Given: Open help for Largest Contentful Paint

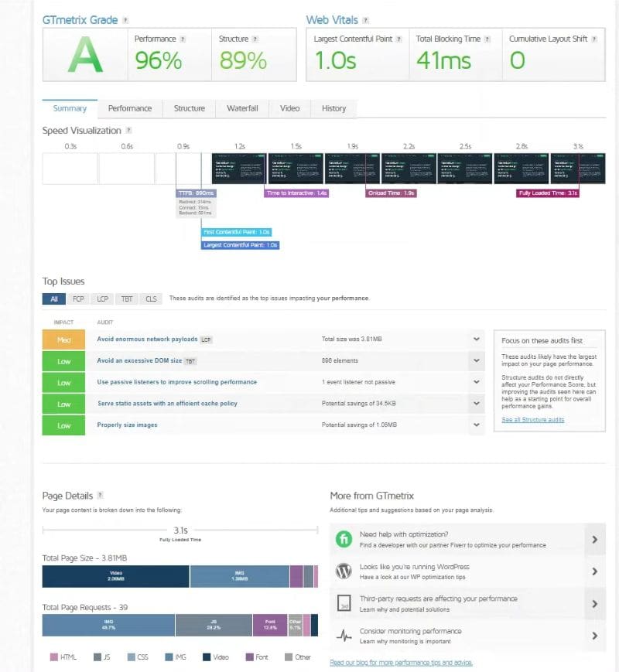Looking at the screenshot, I should point(399,39).
